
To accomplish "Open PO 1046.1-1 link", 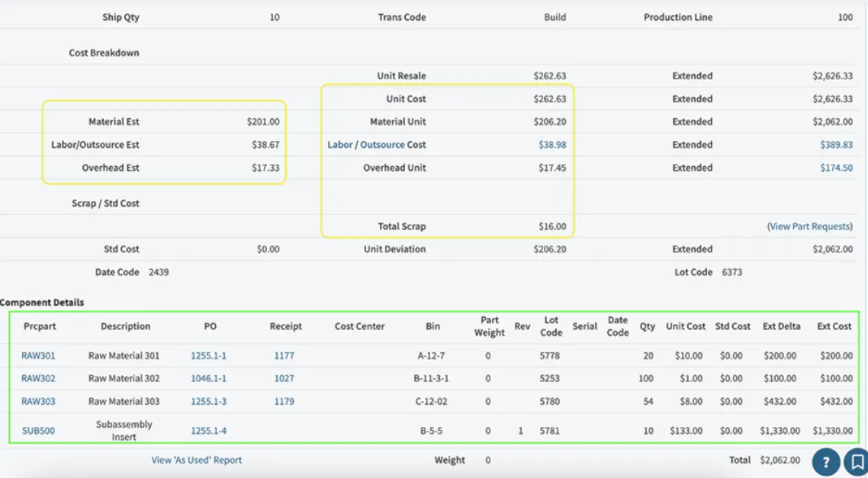I will point(208,379).
